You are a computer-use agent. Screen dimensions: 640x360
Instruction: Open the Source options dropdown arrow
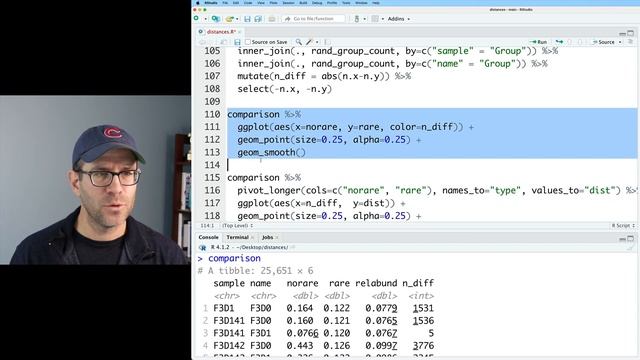coord(620,42)
